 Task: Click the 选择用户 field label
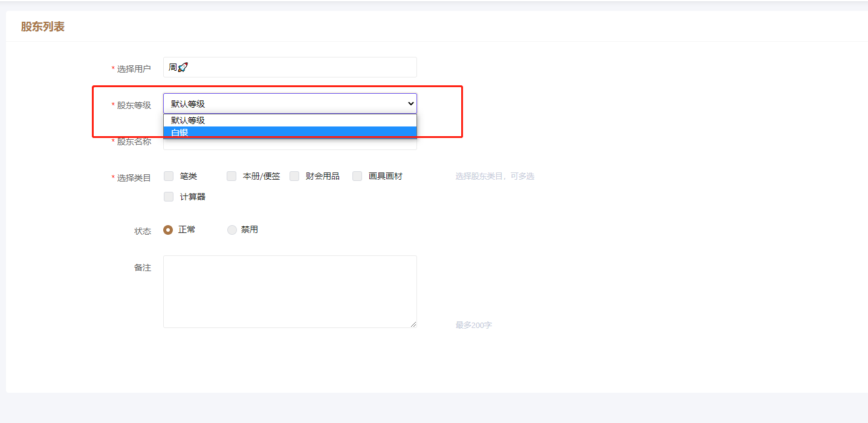pos(134,68)
